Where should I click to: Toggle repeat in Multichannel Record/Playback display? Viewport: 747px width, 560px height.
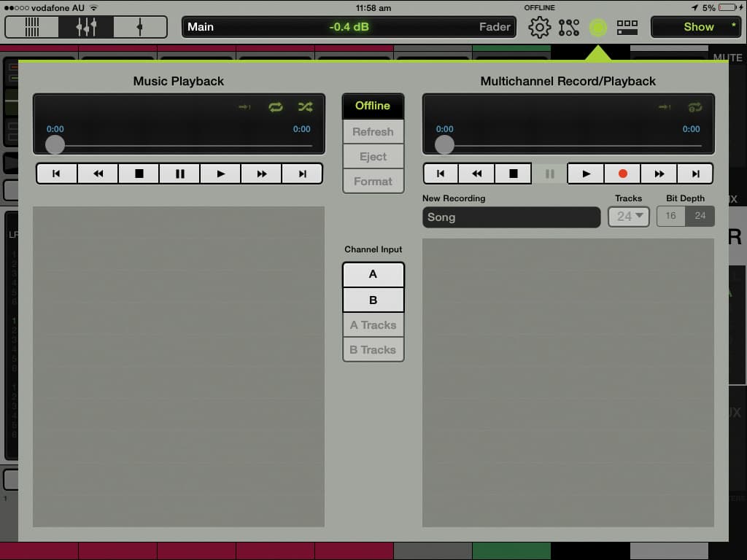(695, 107)
